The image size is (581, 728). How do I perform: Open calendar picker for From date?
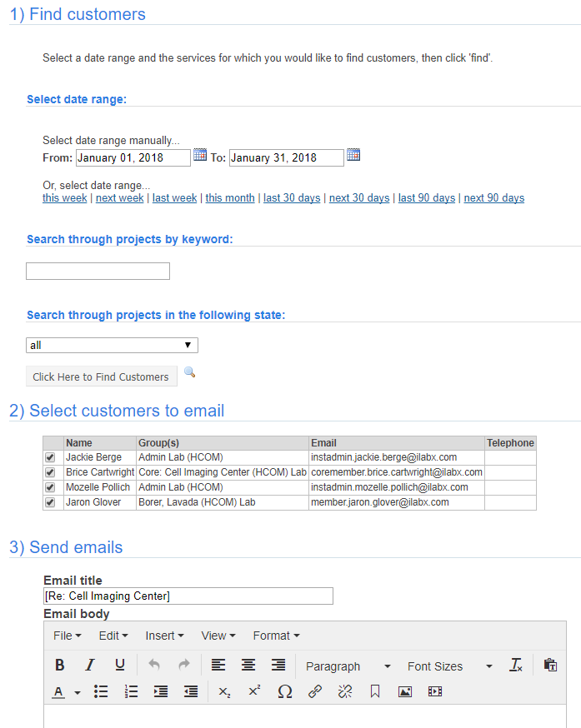200,155
